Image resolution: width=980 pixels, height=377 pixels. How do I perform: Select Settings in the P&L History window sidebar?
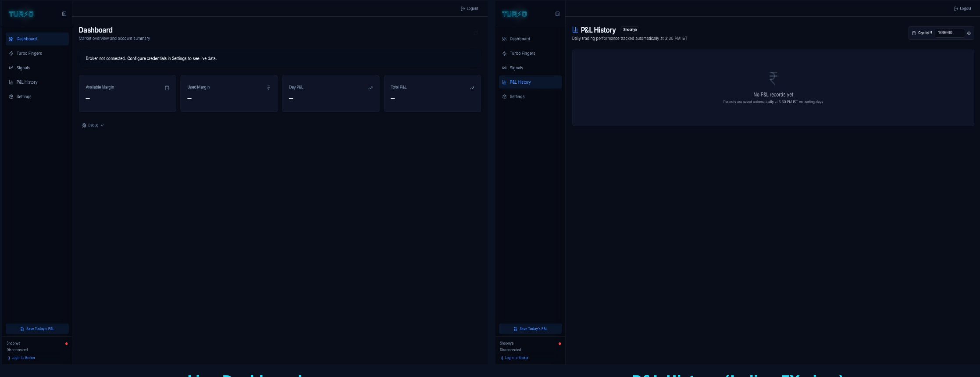531,97
